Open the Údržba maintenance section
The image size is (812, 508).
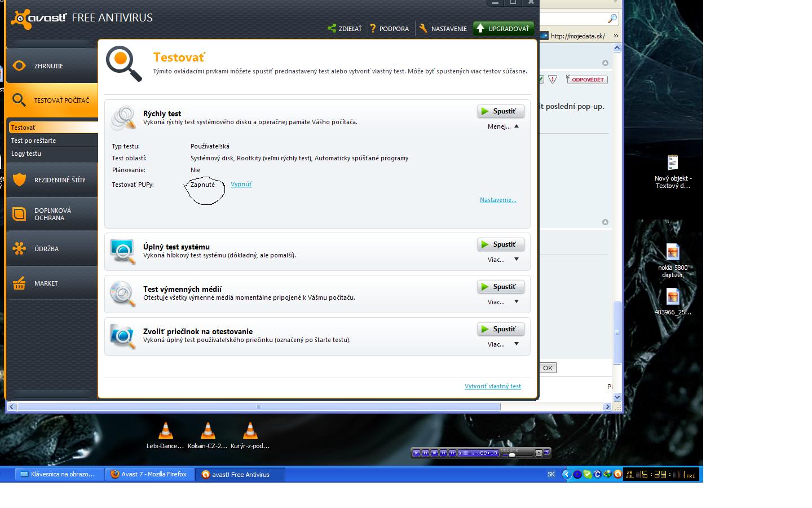point(52,248)
